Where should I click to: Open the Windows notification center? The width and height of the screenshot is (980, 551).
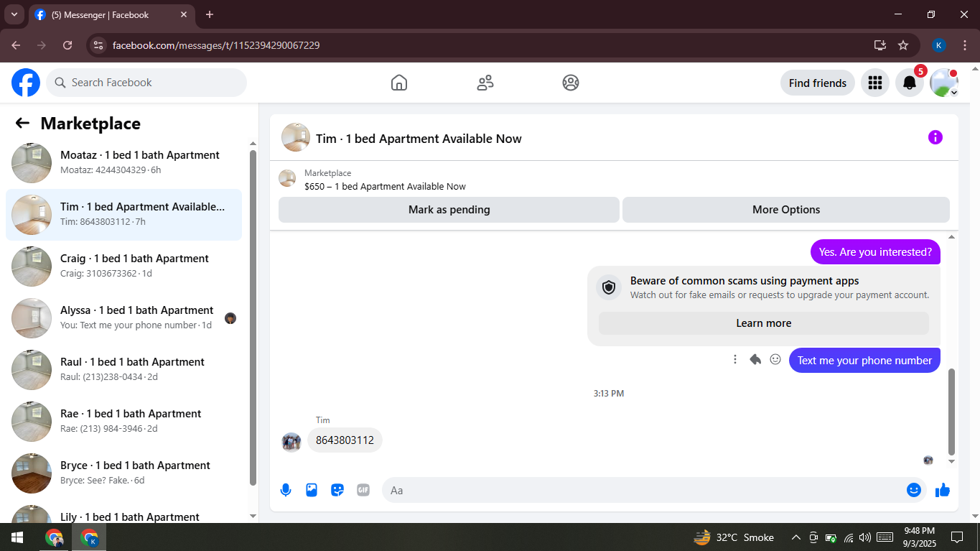[957, 537]
